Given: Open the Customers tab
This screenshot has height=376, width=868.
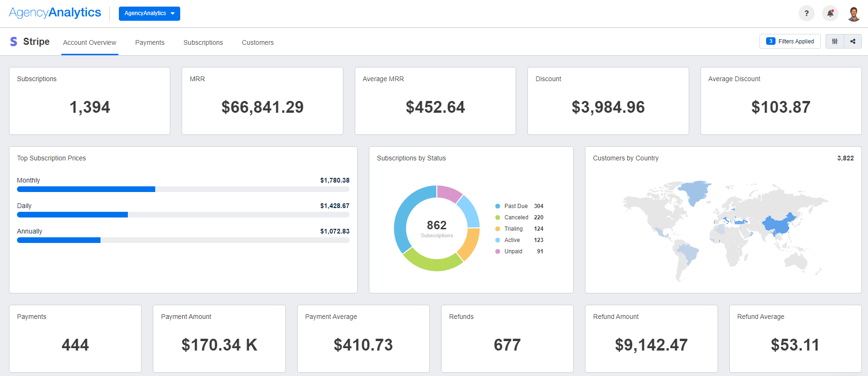Looking at the screenshot, I should click(258, 42).
